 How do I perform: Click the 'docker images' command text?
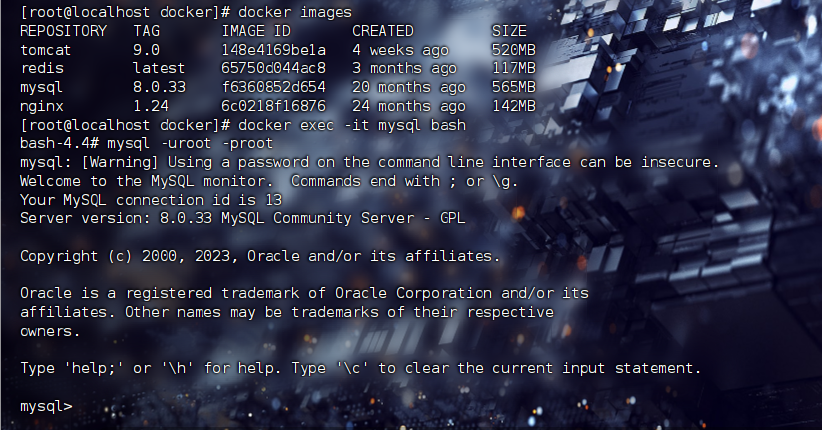click(295, 12)
